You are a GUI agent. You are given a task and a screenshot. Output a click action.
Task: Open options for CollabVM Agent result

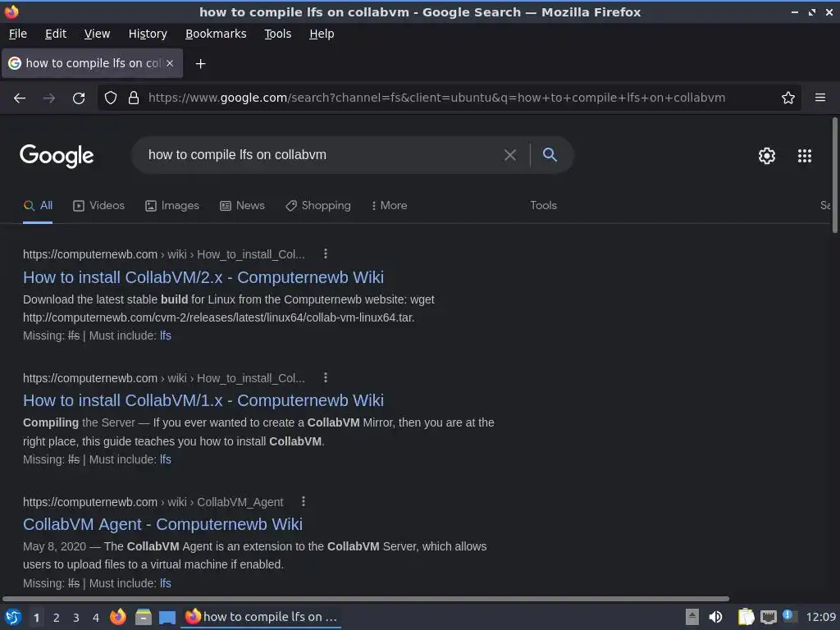coord(304,501)
